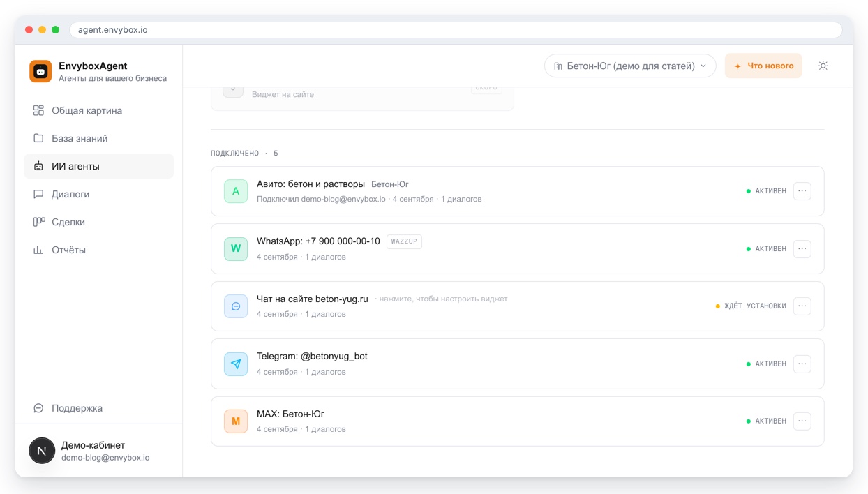The image size is (868, 494).
Task: Click WhatsApp: +7 900 000-00-10 title
Action: [318, 241]
